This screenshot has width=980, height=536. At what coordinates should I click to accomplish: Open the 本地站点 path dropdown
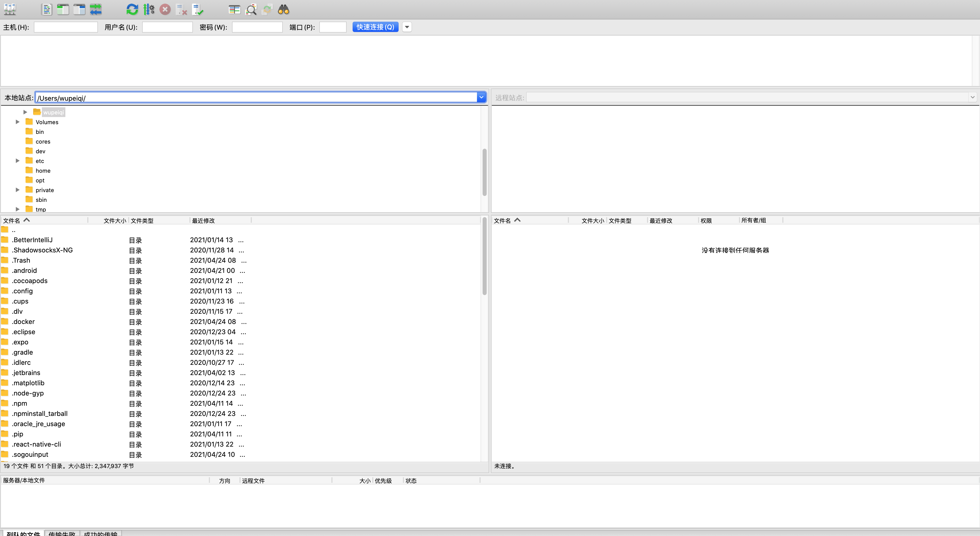point(481,97)
